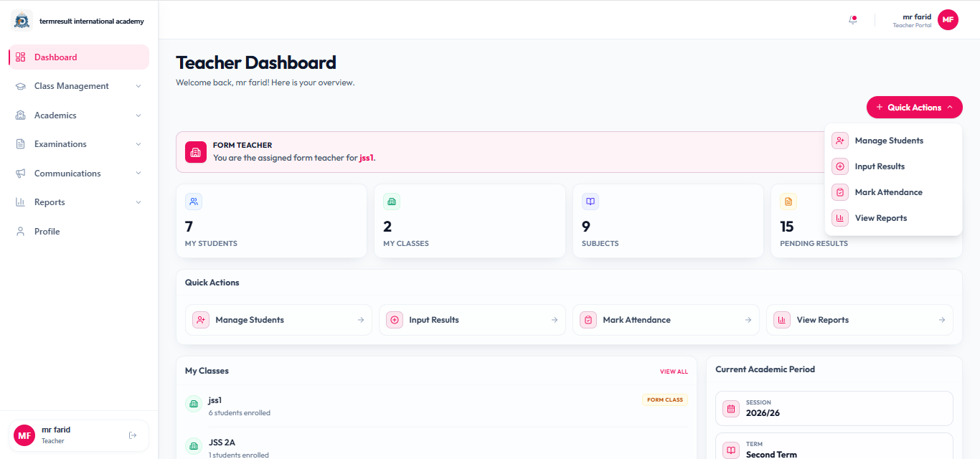
Task: Click the MF avatar in the top bar
Action: tap(948, 20)
